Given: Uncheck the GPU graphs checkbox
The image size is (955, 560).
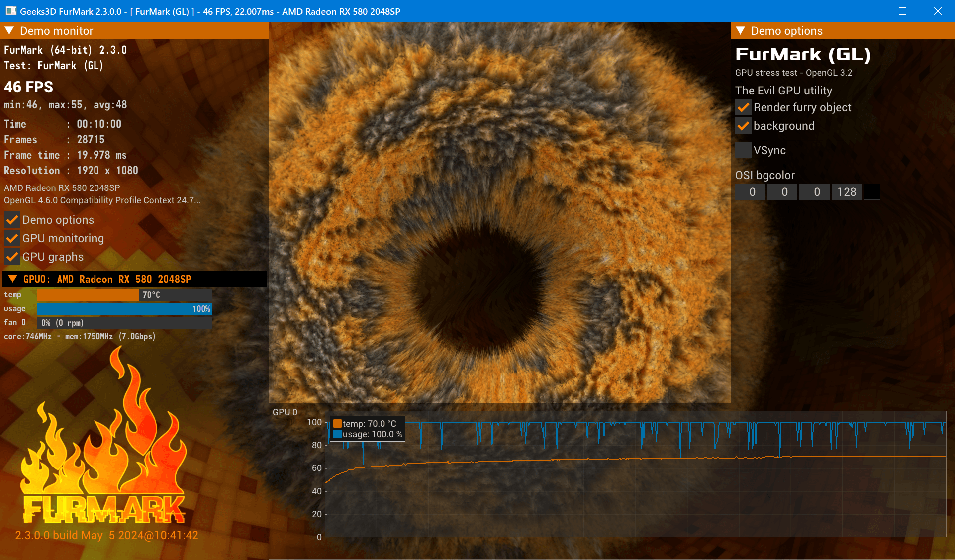Looking at the screenshot, I should (12, 257).
